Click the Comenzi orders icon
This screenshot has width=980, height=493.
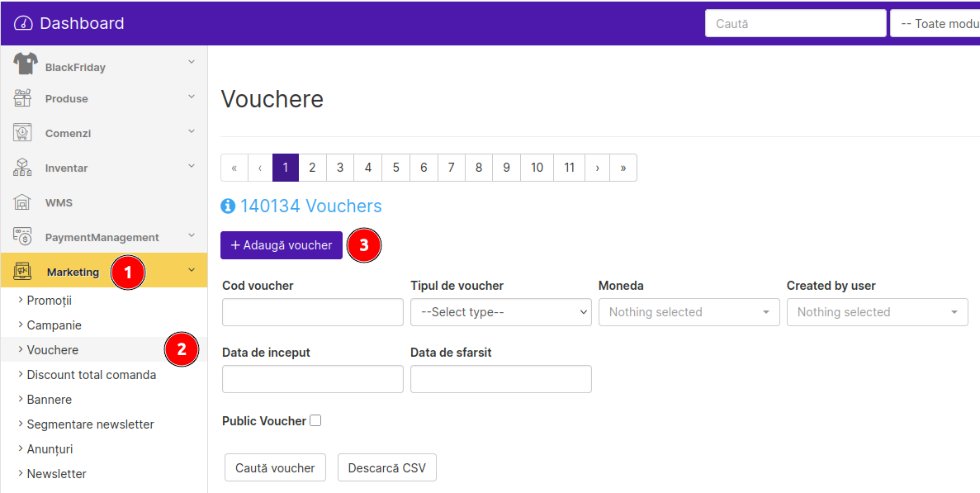(x=22, y=133)
